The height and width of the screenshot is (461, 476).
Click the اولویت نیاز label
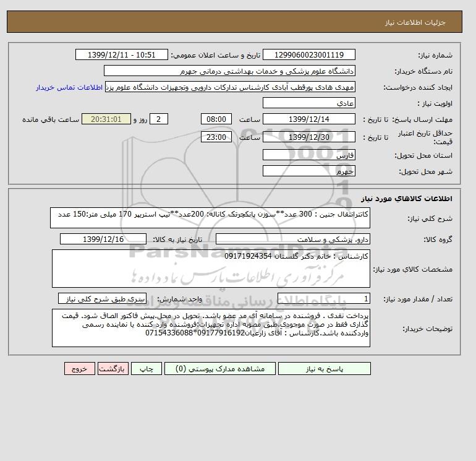435,103
